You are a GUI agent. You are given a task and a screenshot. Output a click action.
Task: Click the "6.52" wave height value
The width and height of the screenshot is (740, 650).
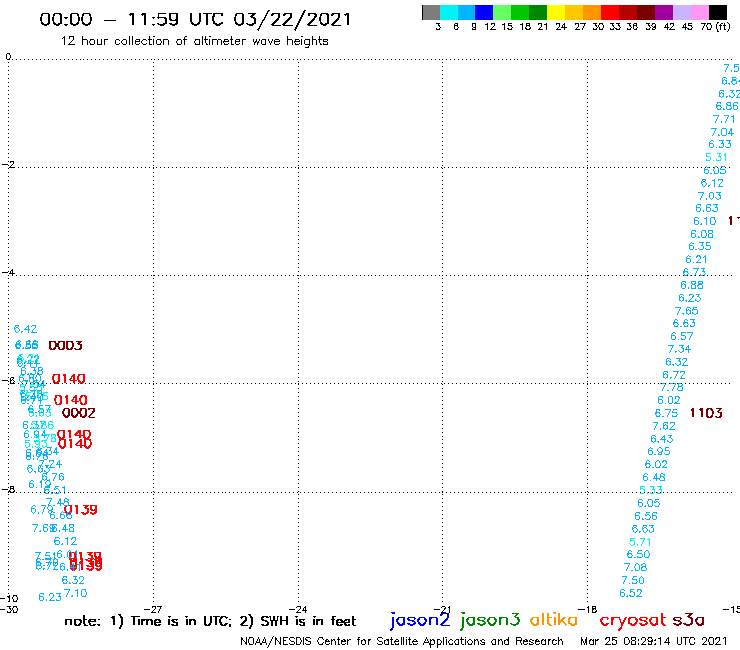click(631, 593)
